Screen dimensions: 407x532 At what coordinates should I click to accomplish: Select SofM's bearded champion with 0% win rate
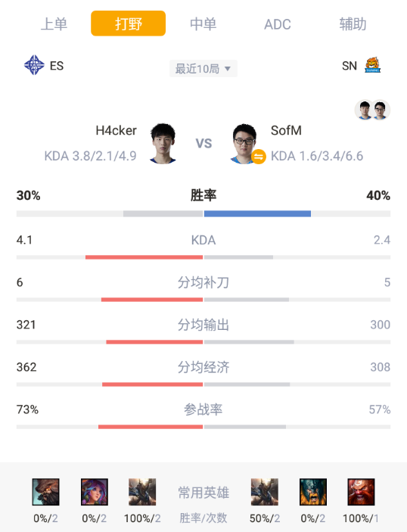[x=313, y=492]
